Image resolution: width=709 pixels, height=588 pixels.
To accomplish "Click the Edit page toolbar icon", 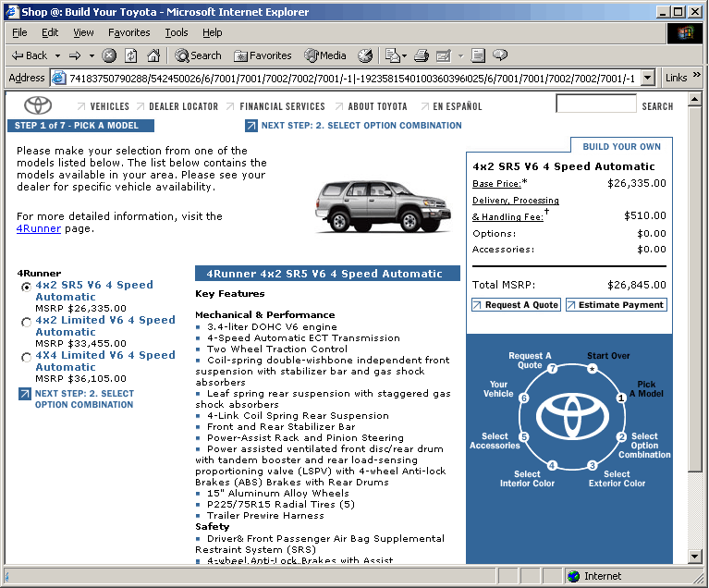I will coord(444,55).
